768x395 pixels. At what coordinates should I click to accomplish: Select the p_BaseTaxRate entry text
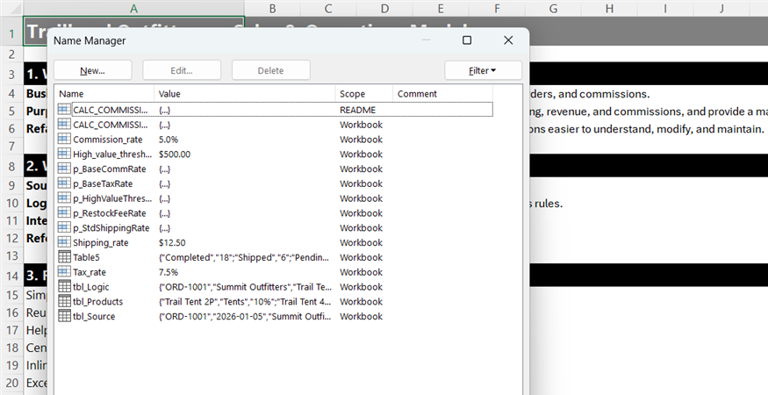click(x=103, y=184)
